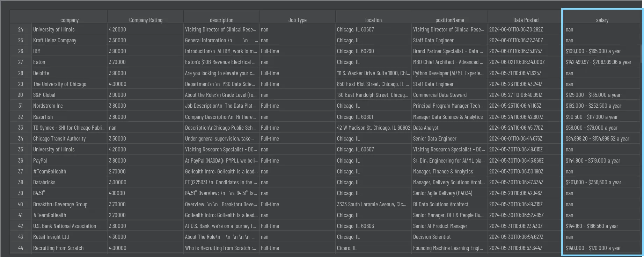Click the 2024-05-23T10:06:43.241Z date cell
This screenshot has height=257, width=644.
click(526, 84)
